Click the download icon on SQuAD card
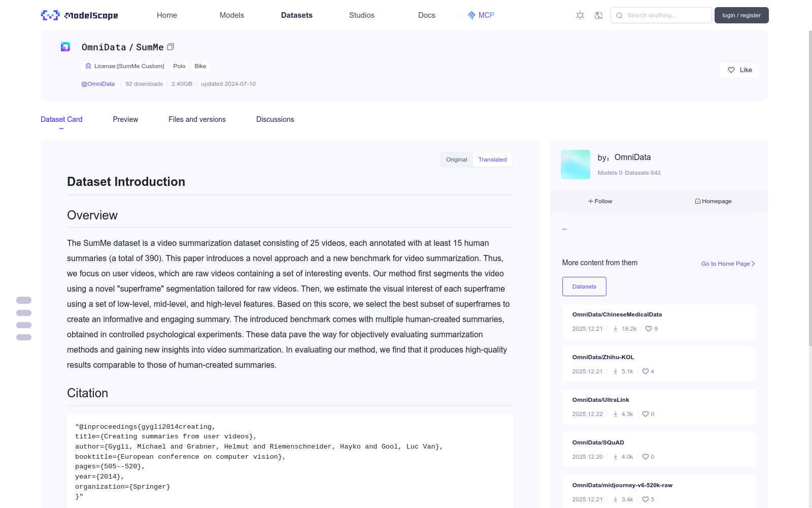Image resolution: width=812 pixels, height=508 pixels. point(616,457)
